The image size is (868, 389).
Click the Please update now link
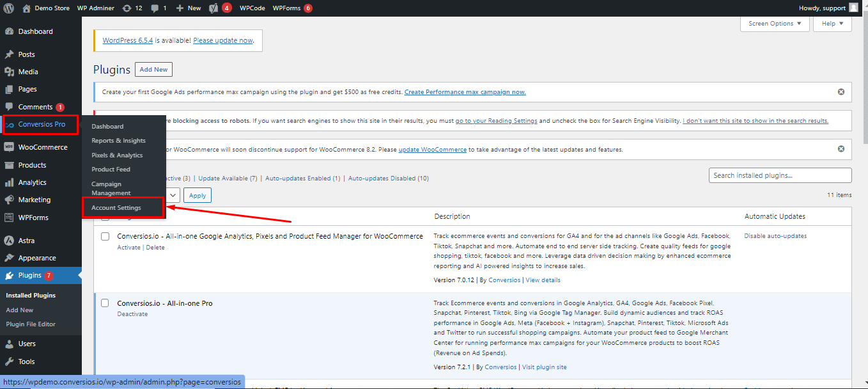pyautogui.click(x=223, y=40)
